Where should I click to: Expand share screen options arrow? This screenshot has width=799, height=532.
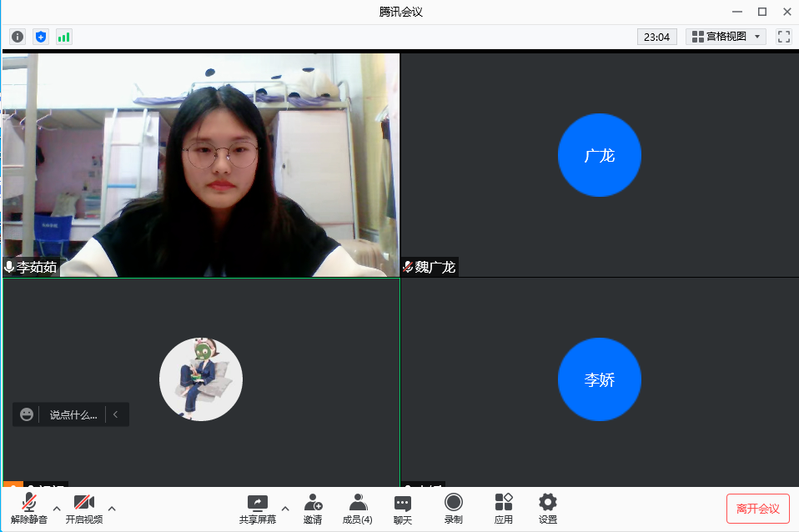285,508
